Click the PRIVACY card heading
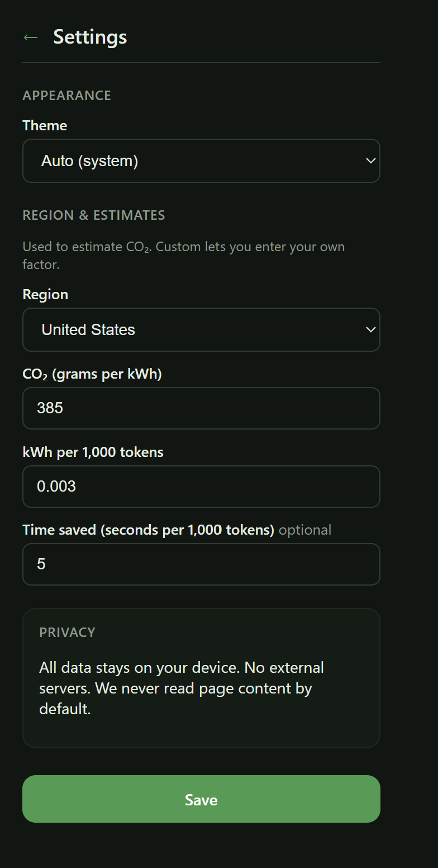 (x=67, y=633)
